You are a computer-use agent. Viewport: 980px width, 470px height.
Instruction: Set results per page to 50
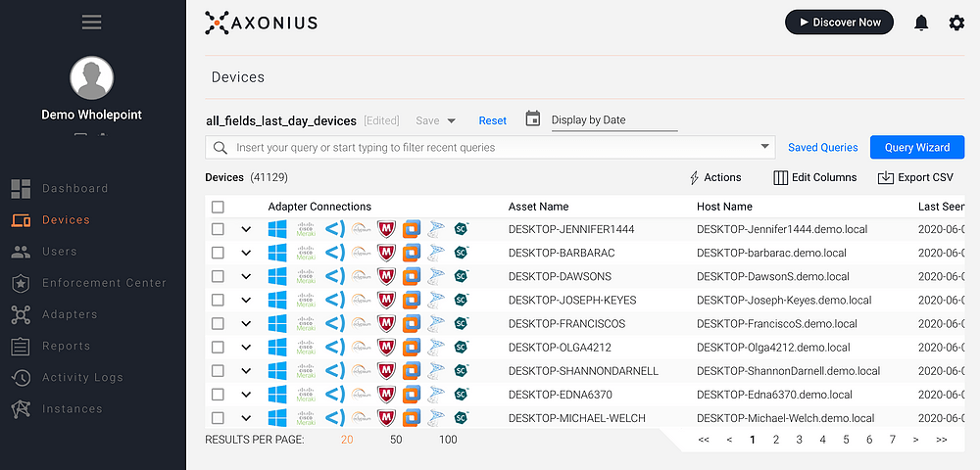point(396,440)
